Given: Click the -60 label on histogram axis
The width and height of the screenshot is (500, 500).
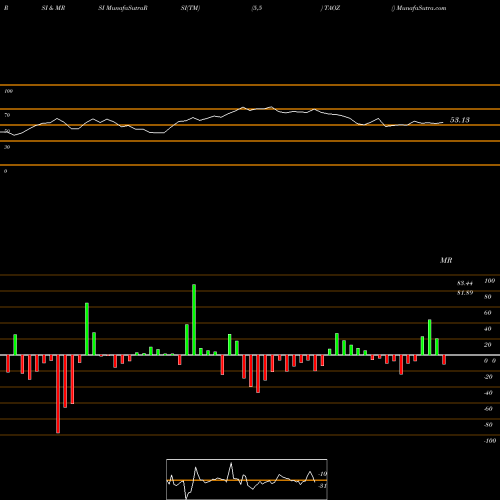Looking at the screenshot, I should click(488, 409).
